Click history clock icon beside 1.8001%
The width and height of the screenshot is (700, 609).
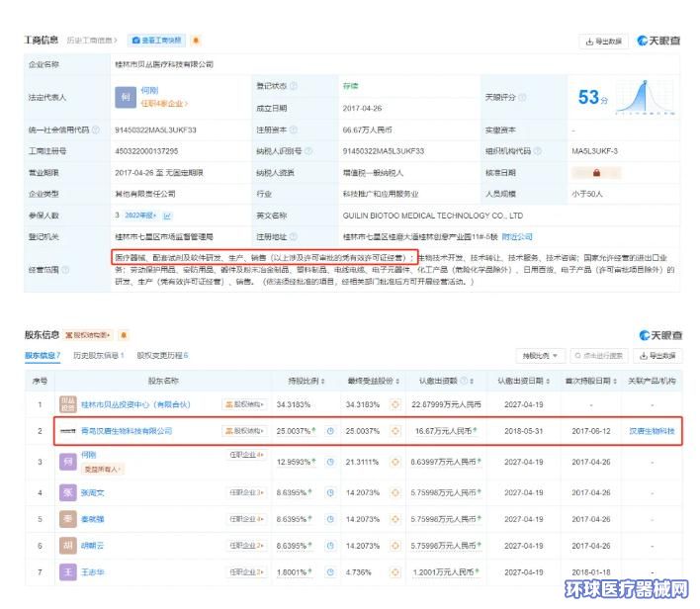(x=330, y=572)
